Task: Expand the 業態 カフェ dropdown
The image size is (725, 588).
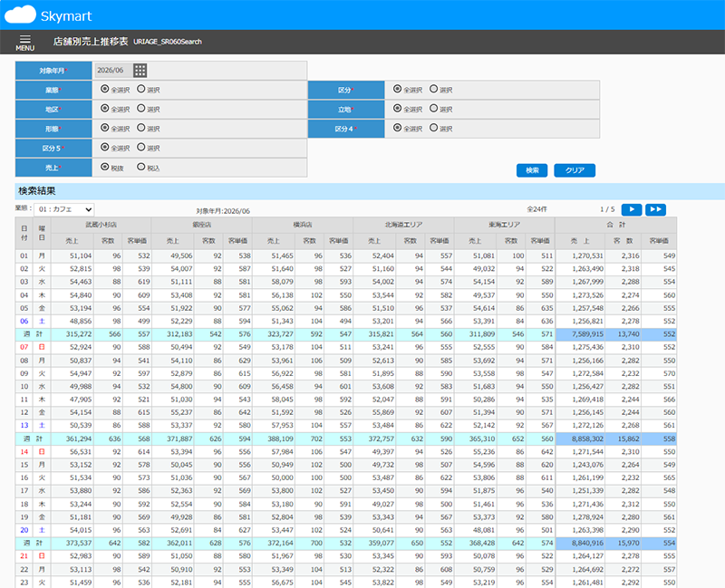Action: point(64,209)
